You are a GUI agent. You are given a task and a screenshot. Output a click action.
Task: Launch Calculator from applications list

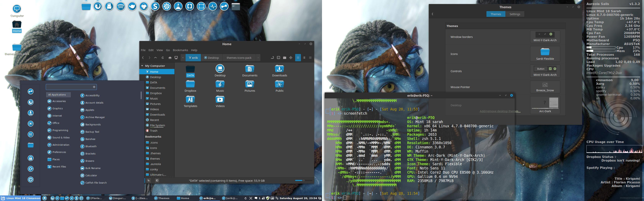pos(89,176)
